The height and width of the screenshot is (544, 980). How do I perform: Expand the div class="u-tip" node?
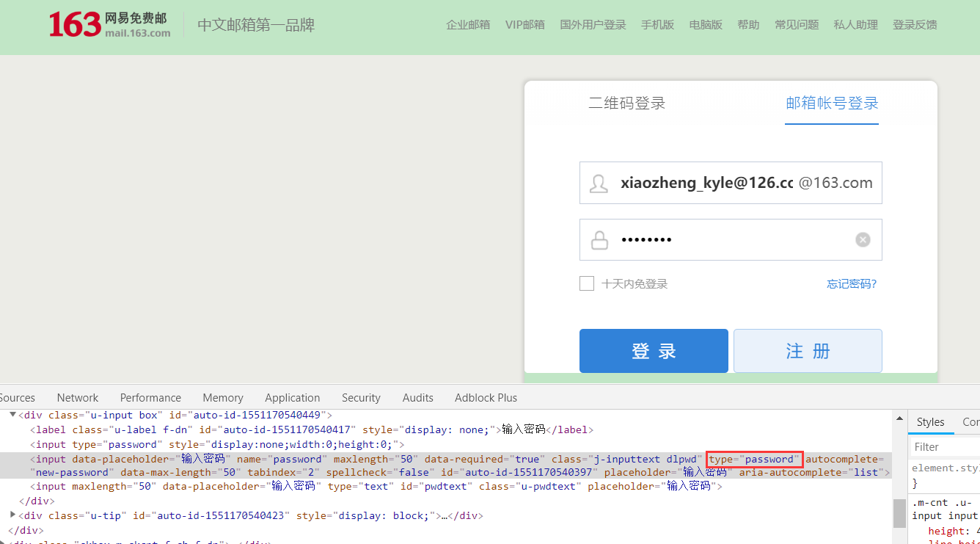coord(12,515)
